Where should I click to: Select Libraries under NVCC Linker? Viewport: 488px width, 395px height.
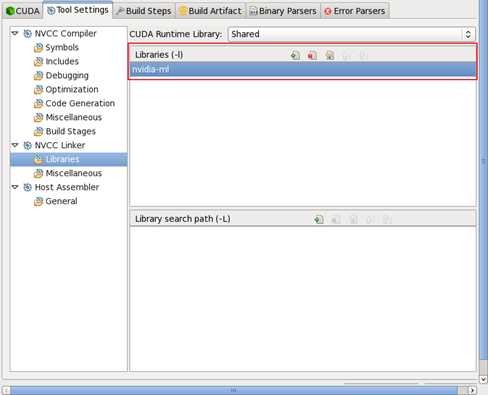[62, 159]
